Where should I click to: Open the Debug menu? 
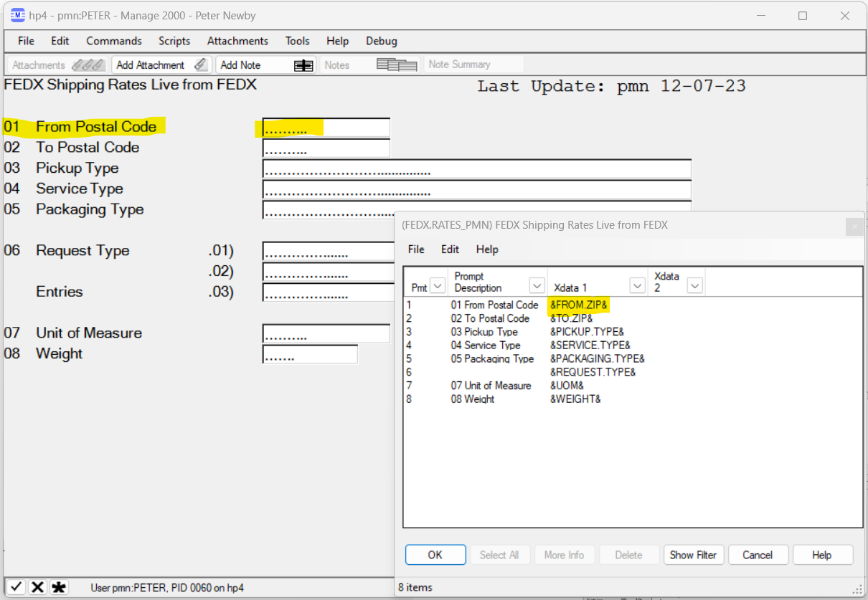point(382,41)
